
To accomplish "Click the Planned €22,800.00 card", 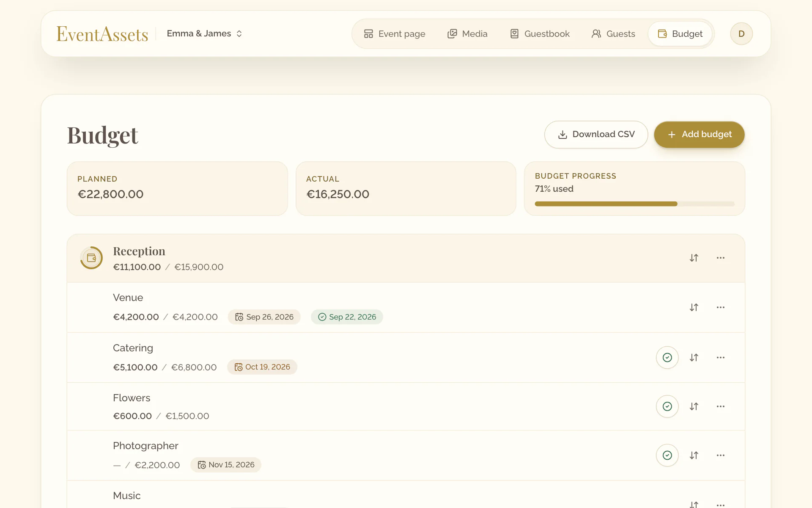I will (x=177, y=189).
